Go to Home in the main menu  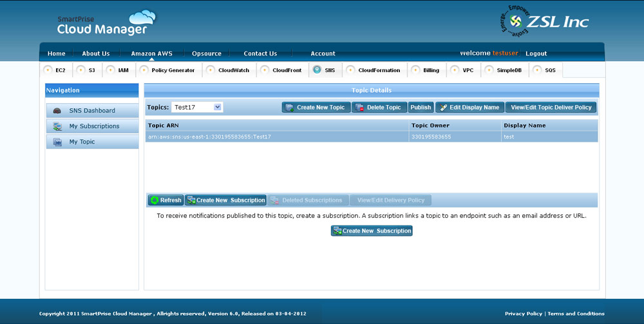click(56, 53)
